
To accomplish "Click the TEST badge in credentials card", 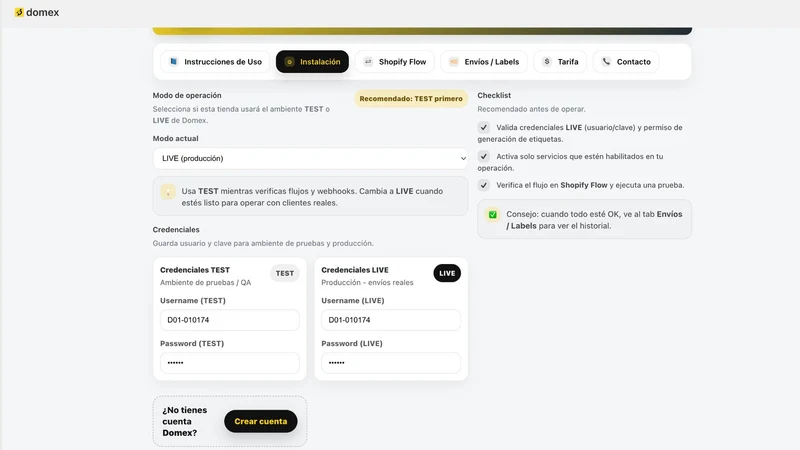I will (285, 273).
